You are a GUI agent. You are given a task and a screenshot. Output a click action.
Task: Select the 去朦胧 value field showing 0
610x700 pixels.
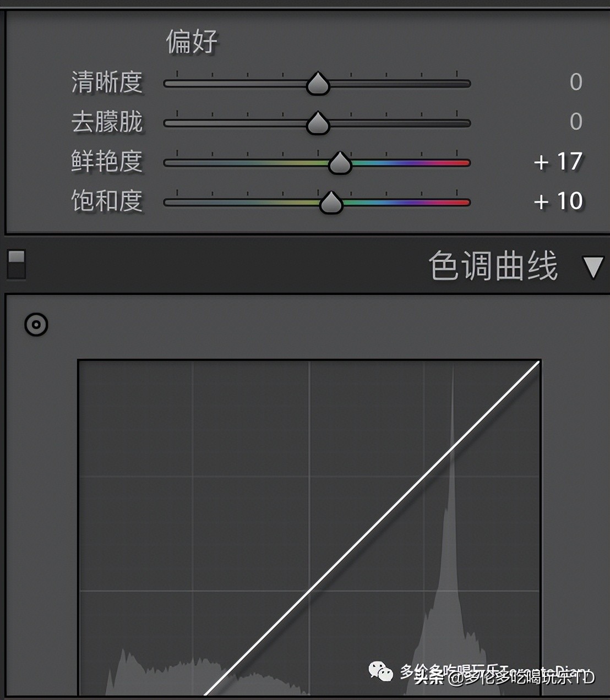click(576, 122)
